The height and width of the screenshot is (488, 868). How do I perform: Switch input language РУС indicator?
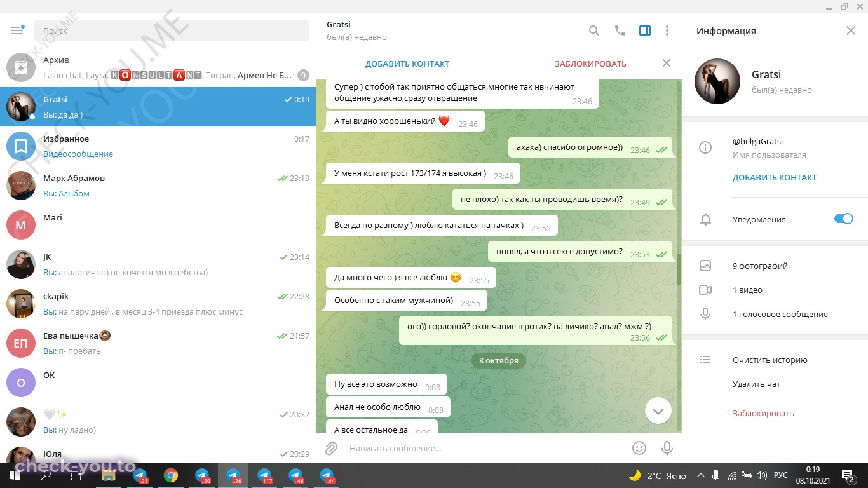(781, 475)
